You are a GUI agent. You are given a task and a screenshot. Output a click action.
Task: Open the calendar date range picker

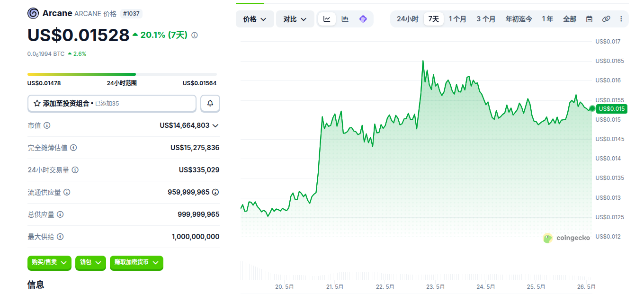pyautogui.click(x=589, y=19)
